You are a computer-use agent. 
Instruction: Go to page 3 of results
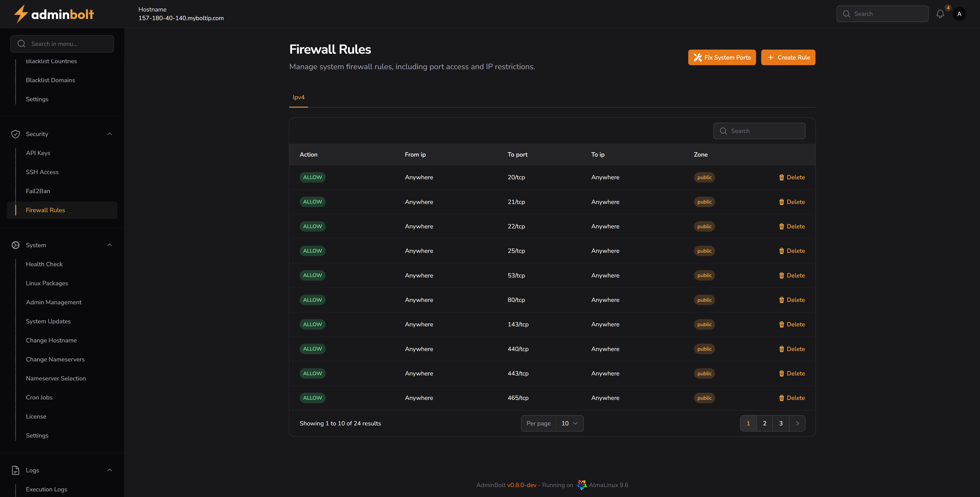781,423
